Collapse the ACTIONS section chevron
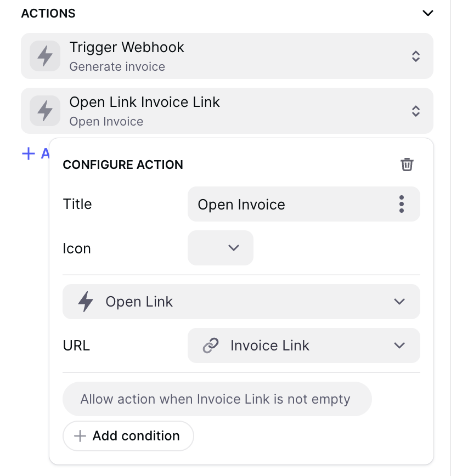The width and height of the screenshot is (451, 476). click(x=427, y=13)
